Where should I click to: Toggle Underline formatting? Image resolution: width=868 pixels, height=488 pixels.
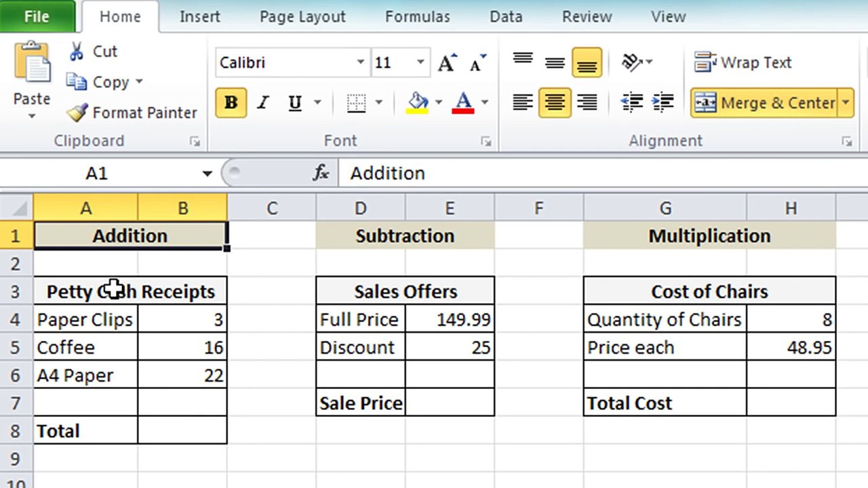click(x=294, y=103)
